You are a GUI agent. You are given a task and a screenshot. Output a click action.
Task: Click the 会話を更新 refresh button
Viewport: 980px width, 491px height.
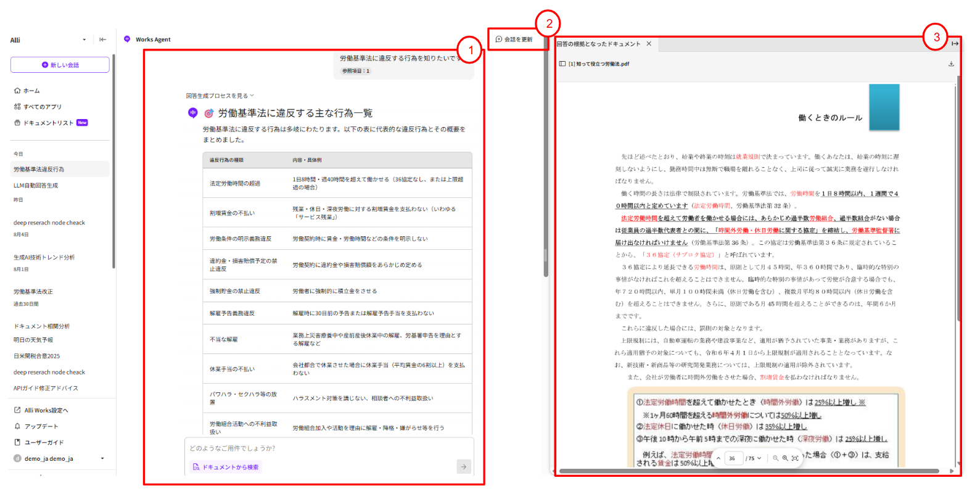[514, 39]
